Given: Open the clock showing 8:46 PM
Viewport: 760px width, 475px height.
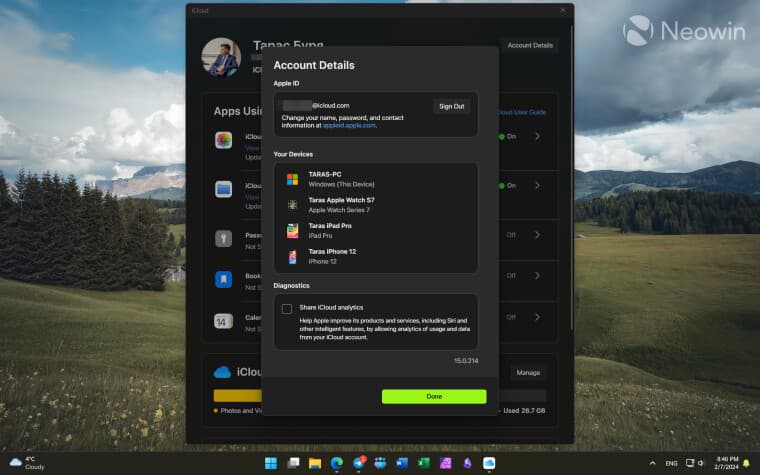Looking at the screenshot, I should coord(726,463).
